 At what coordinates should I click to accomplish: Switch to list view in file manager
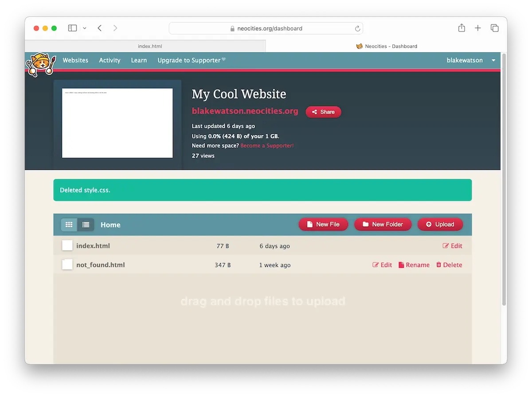86,224
